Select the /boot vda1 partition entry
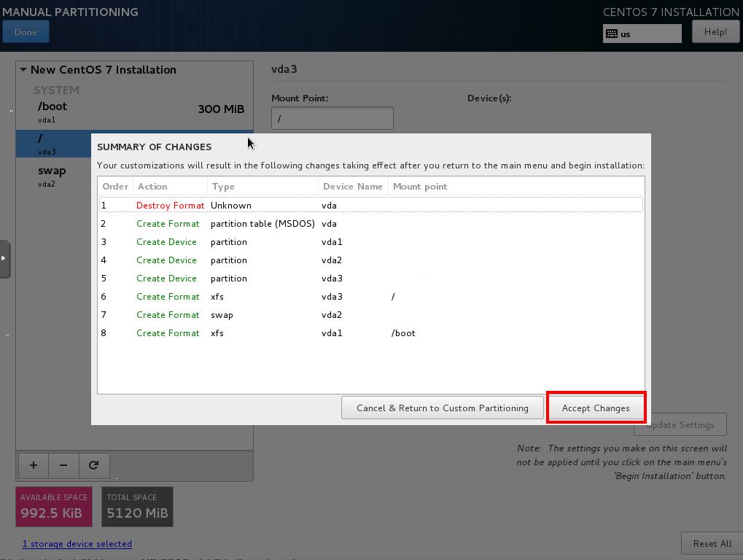 point(135,112)
